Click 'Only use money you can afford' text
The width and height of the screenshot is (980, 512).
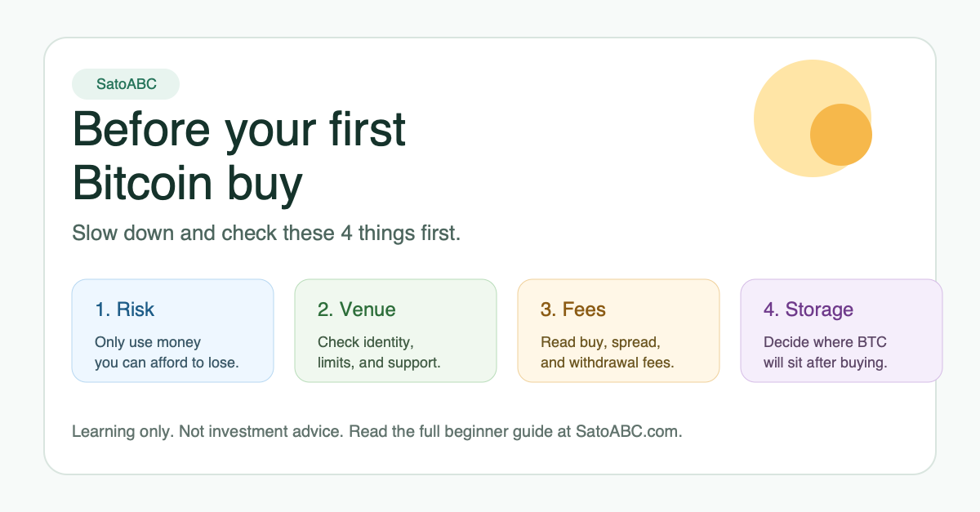(x=167, y=352)
